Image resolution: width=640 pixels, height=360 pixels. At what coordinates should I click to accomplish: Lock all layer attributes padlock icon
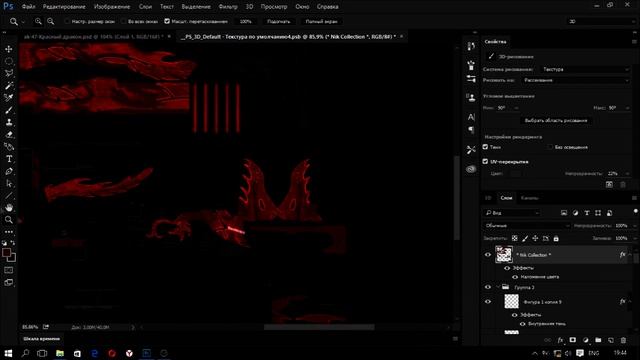coord(556,238)
